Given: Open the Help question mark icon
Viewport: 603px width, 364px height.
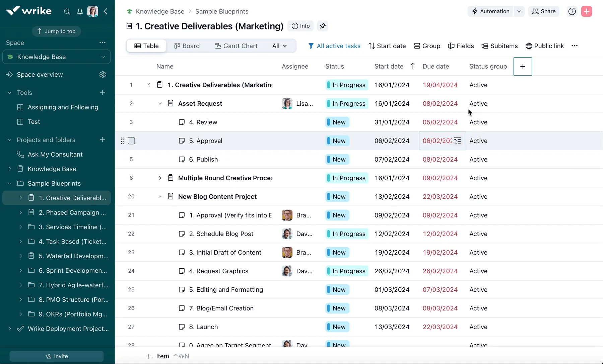Looking at the screenshot, I should [x=572, y=11].
